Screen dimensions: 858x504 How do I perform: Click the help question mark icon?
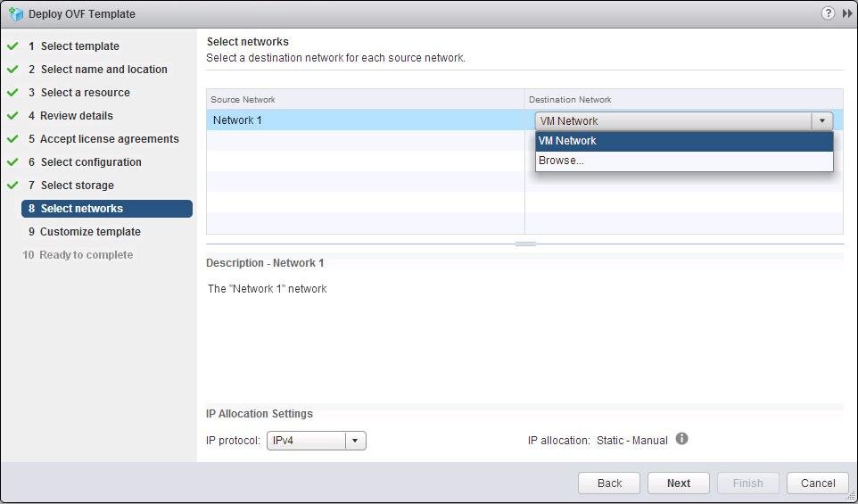[828, 13]
